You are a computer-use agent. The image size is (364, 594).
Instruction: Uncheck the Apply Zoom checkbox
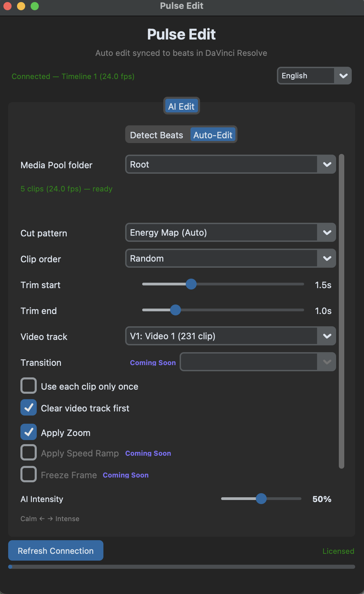(x=29, y=432)
